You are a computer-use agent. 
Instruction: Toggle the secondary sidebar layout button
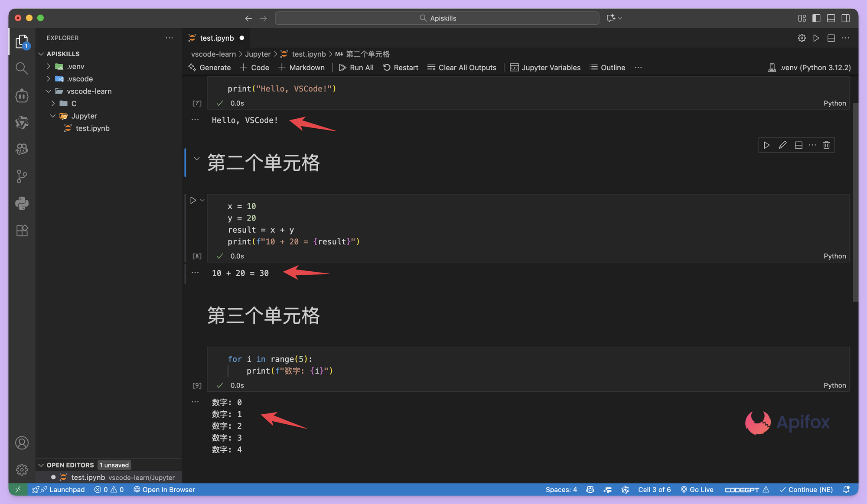point(845,18)
